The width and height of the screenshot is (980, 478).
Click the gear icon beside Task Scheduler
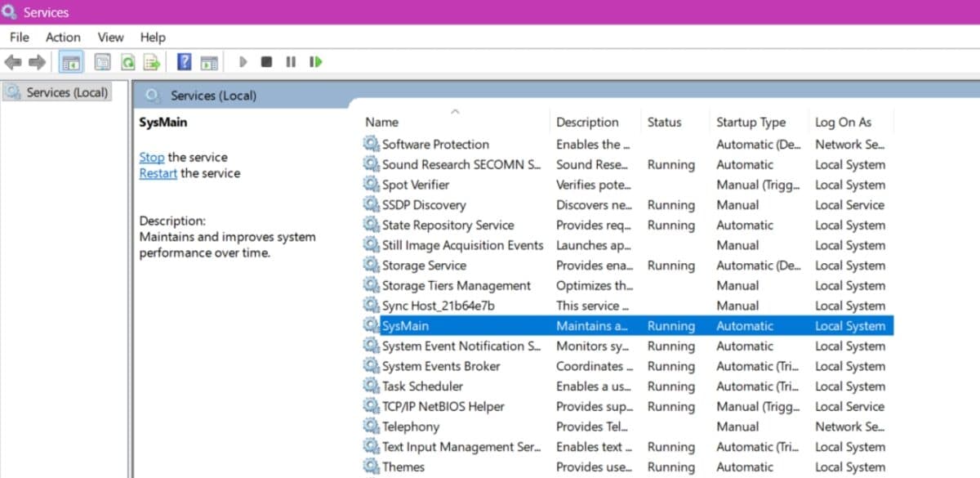[x=372, y=386]
